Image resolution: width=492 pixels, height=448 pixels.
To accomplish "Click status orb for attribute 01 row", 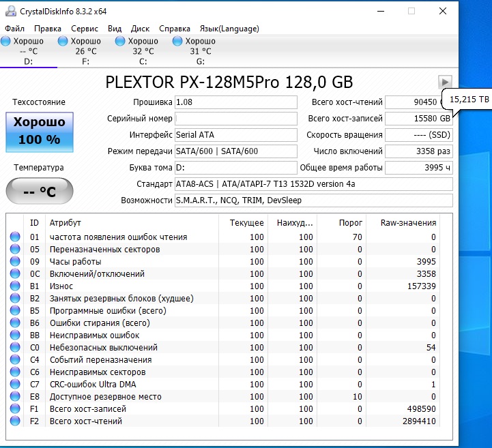I will click(15, 237).
